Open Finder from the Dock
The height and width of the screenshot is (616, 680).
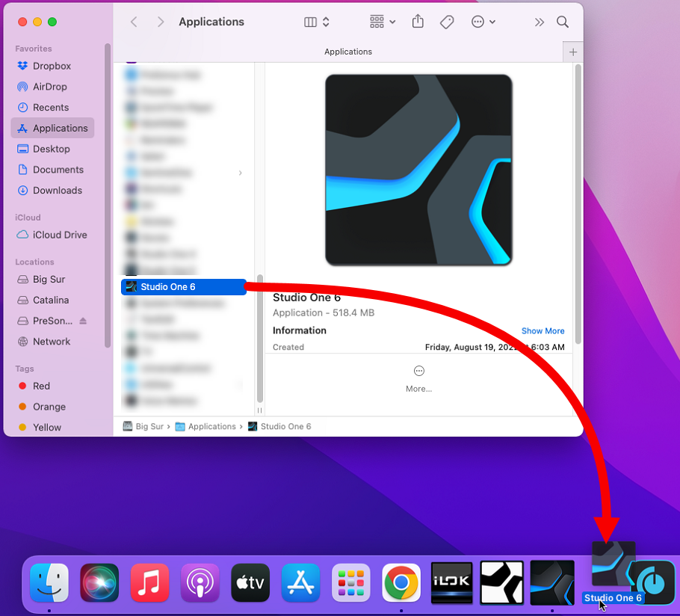[49, 582]
